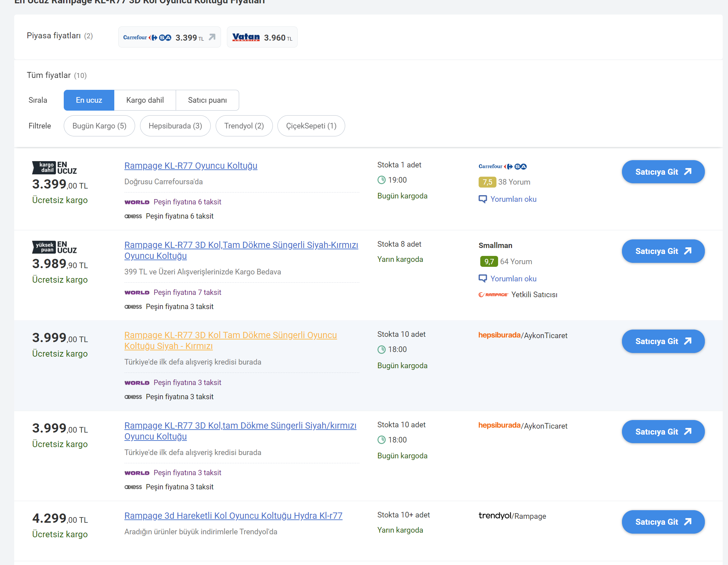Click the Carrefour SA seller logo in first listing
Viewport: 728px width, 565px height.
(x=502, y=166)
